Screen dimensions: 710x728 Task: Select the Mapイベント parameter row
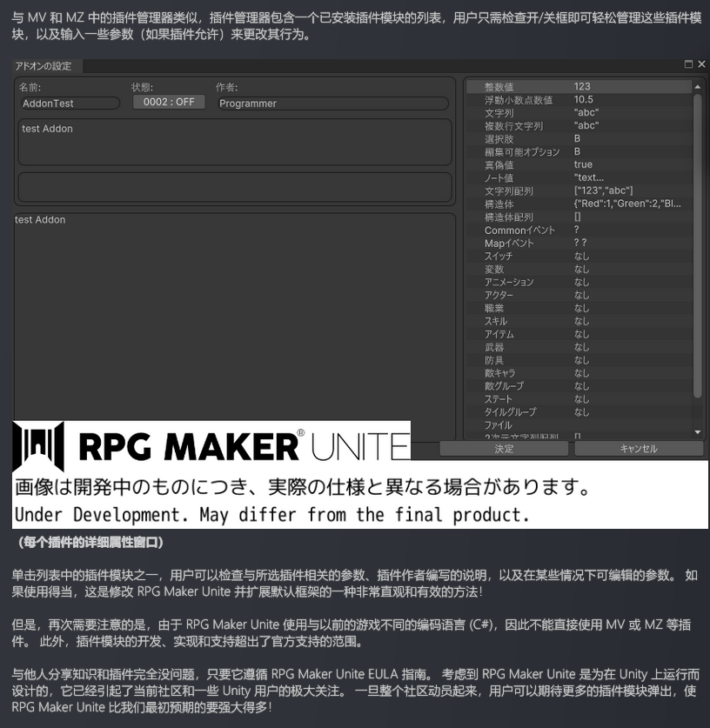[579, 243]
